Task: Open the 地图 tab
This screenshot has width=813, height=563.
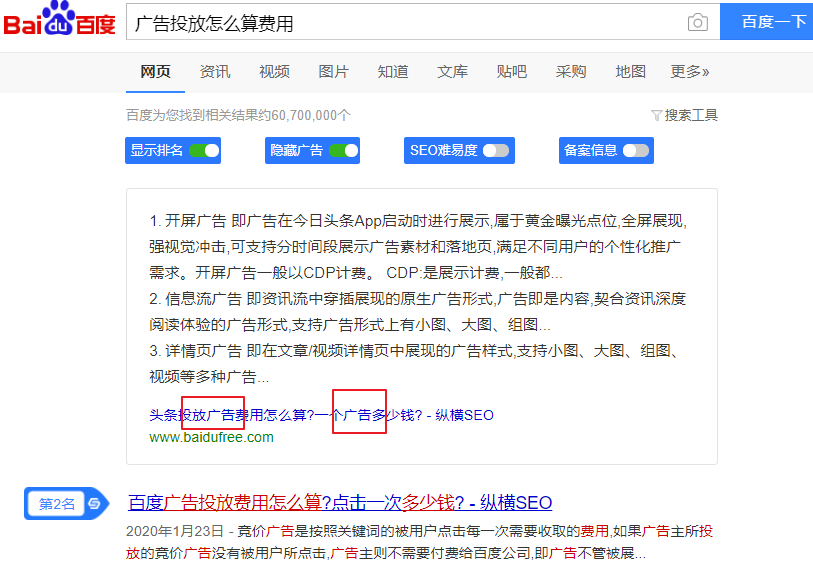Action: 630,72
